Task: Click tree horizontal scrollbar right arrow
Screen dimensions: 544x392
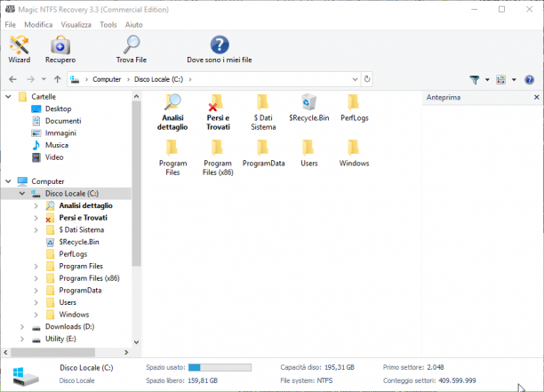Action: pyautogui.click(x=126, y=352)
